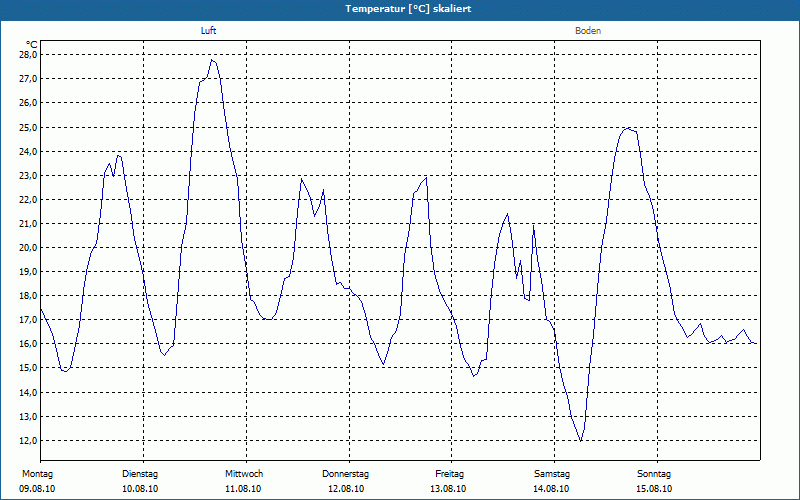The image size is (800, 500).
Task: Select the 21,0 y-axis label
Action: [x=29, y=223]
